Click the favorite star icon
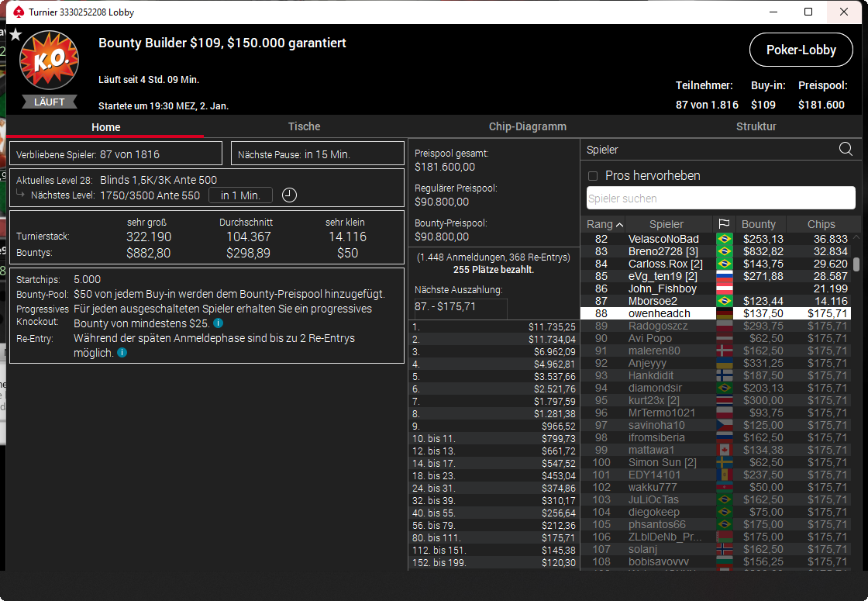The height and width of the screenshot is (601, 868). pyautogui.click(x=15, y=35)
